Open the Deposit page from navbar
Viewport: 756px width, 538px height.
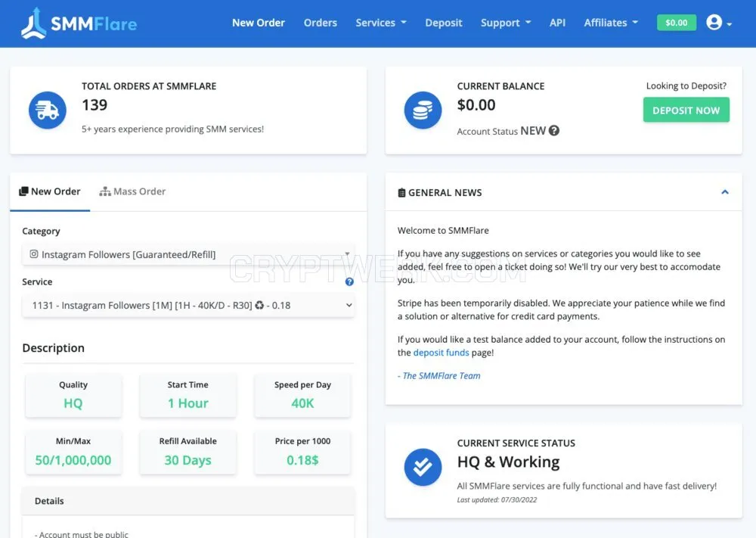point(444,23)
